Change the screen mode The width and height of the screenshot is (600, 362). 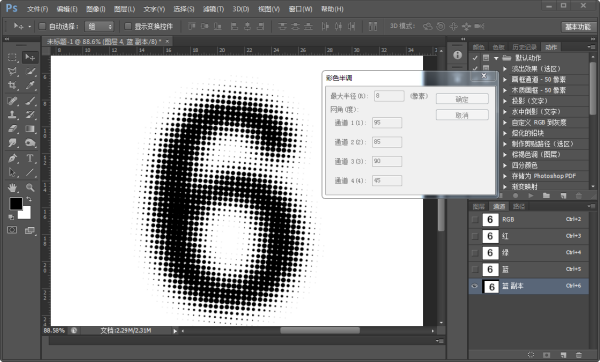tap(30, 230)
